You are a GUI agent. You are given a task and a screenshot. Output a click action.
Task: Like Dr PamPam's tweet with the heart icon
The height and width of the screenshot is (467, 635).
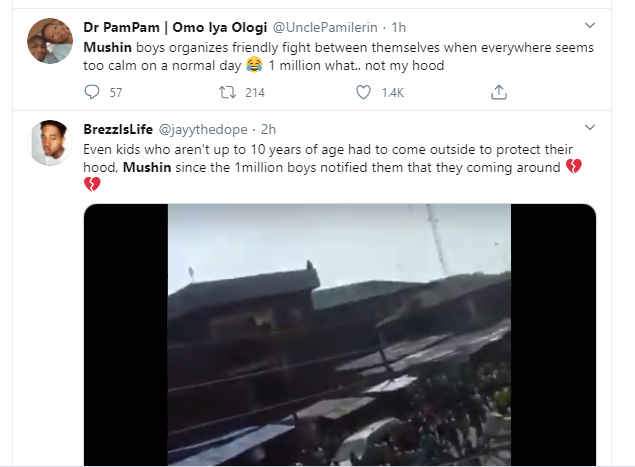[365, 92]
